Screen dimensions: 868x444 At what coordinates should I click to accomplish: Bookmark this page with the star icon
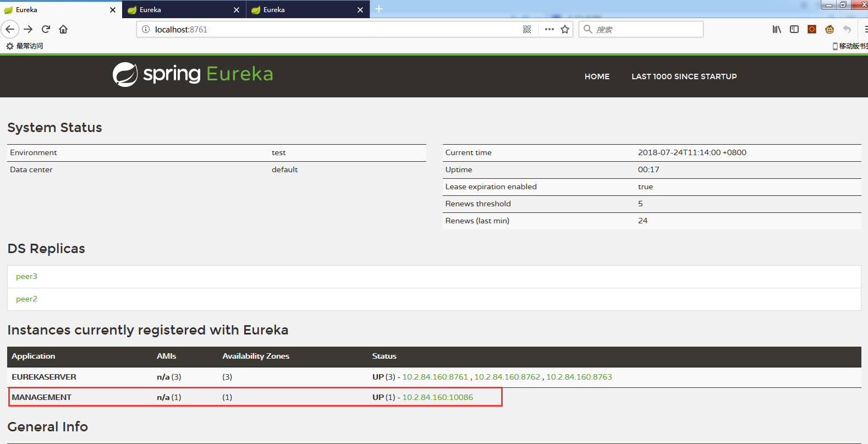pyautogui.click(x=565, y=29)
